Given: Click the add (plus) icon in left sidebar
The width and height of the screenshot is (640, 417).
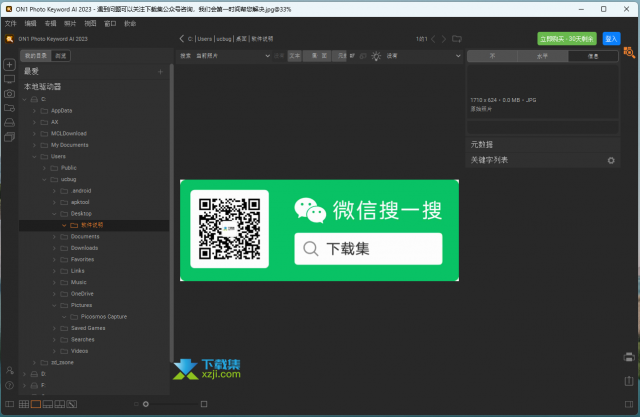Looking at the screenshot, I should (x=9, y=64).
